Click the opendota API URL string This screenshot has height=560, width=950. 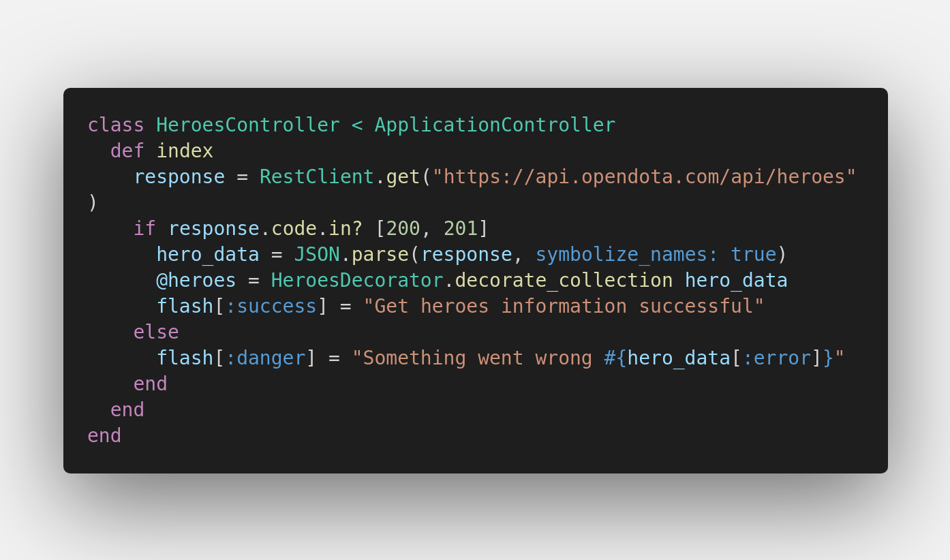coord(644,177)
